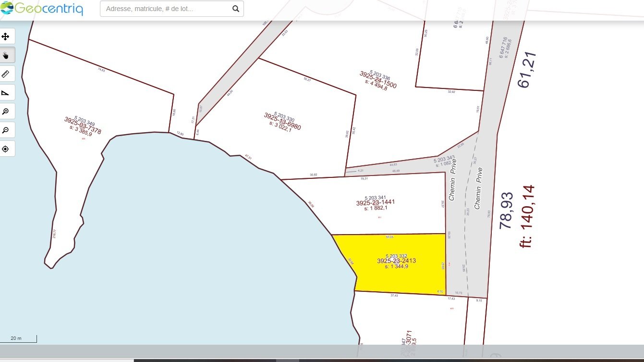Image resolution: width=644 pixels, height=362 pixels.
Task: Open the Geocentriq logo home
Action: coord(42,8)
